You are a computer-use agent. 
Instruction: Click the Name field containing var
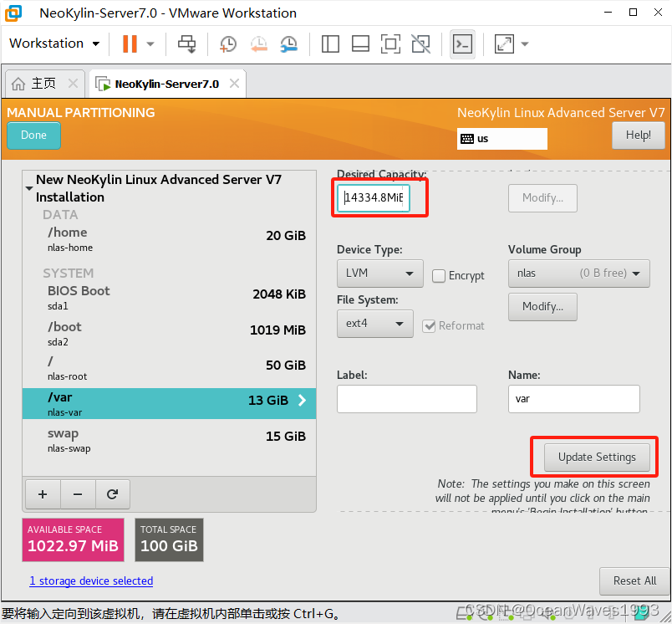[574, 399]
